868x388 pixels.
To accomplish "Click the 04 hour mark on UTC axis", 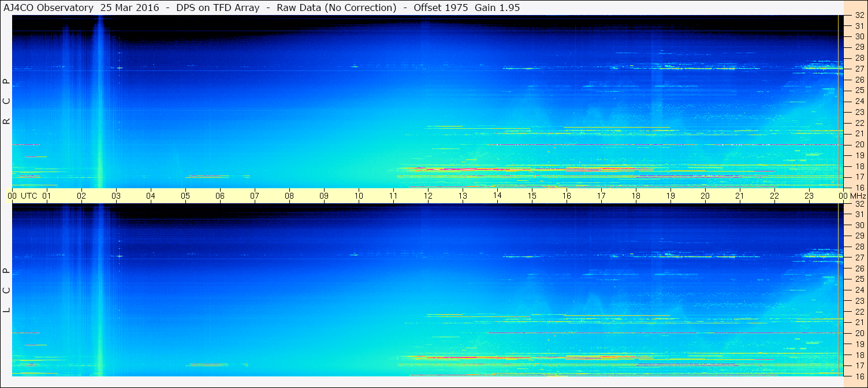I will tap(151, 196).
